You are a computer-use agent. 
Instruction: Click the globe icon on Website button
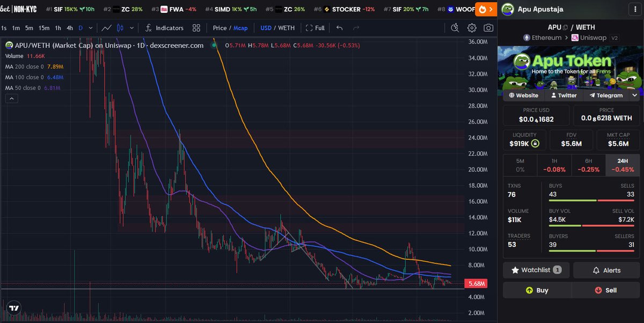click(x=511, y=96)
